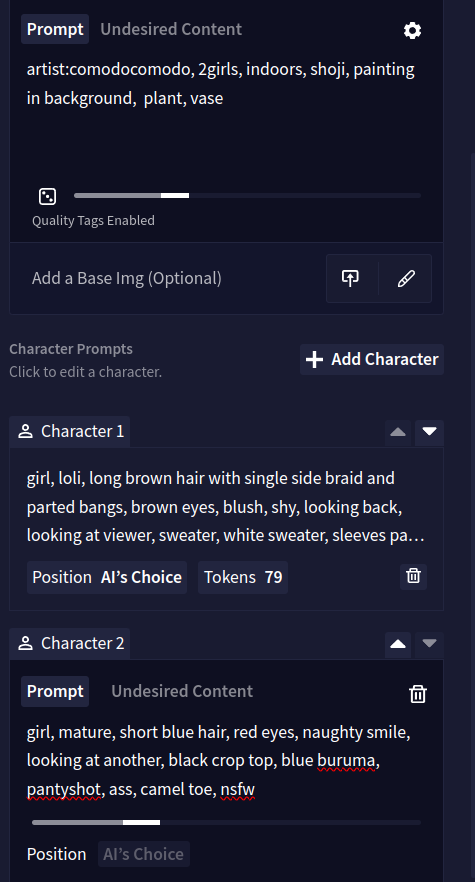Collapse the Character 2 header
Image resolution: width=475 pixels, height=882 pixels.
coord(70,643)
